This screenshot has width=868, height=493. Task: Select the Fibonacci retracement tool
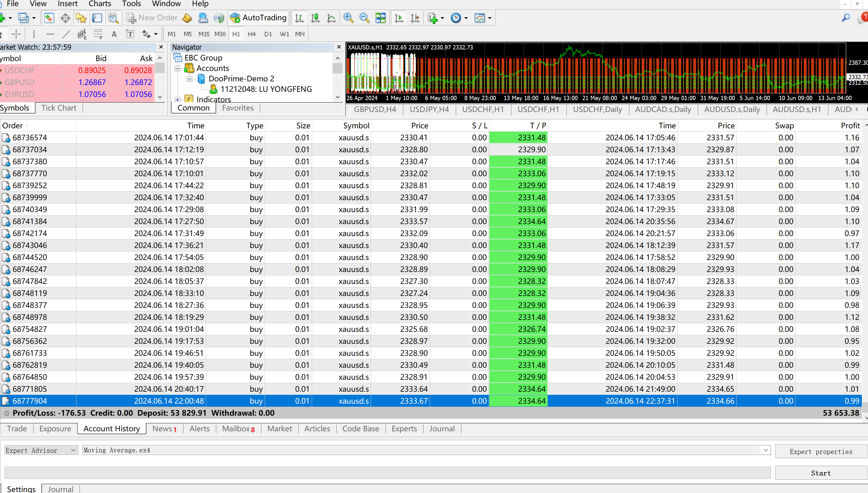(98, 34)
